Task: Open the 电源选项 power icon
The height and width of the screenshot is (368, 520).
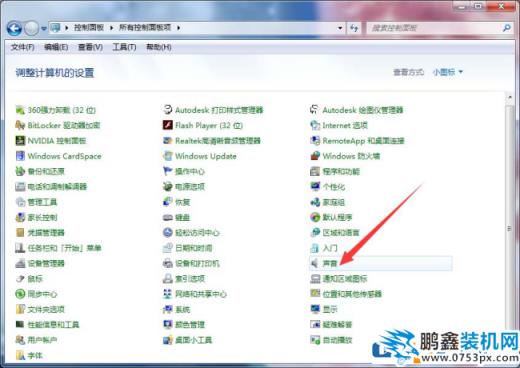Action: [x=167, y=187]
